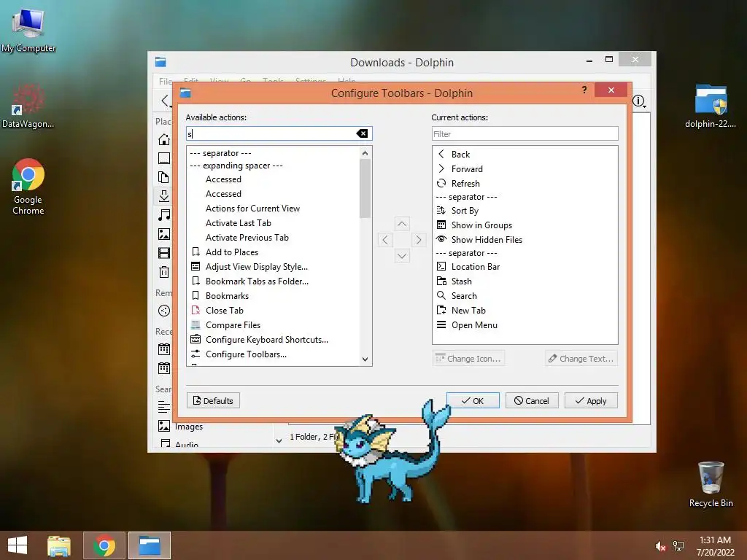Open File Explorer from taskbar

click(59, 545)
